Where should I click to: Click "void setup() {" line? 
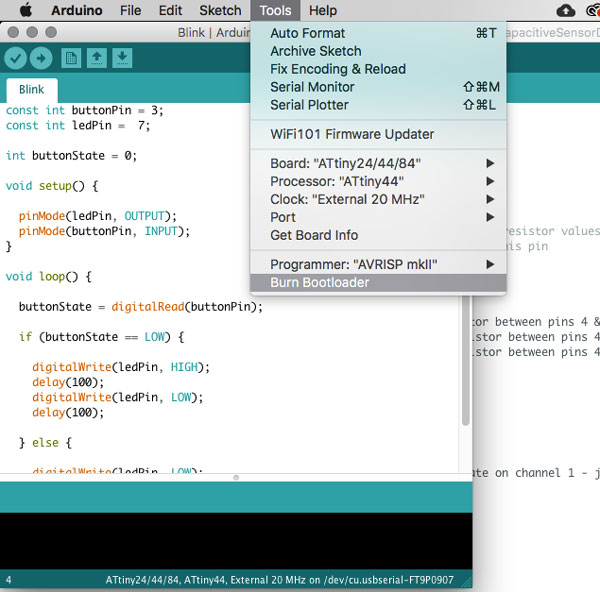tap(52, 186)
